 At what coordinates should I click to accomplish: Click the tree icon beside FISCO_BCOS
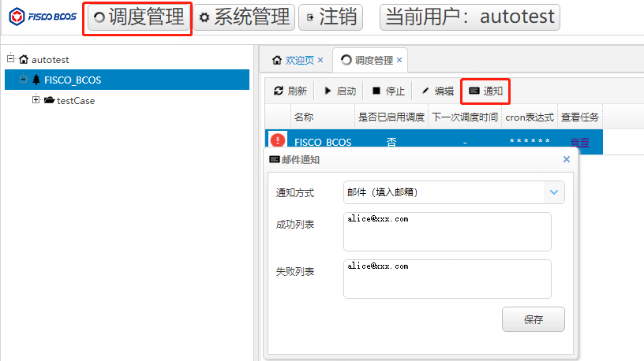[x=36, y=80]
